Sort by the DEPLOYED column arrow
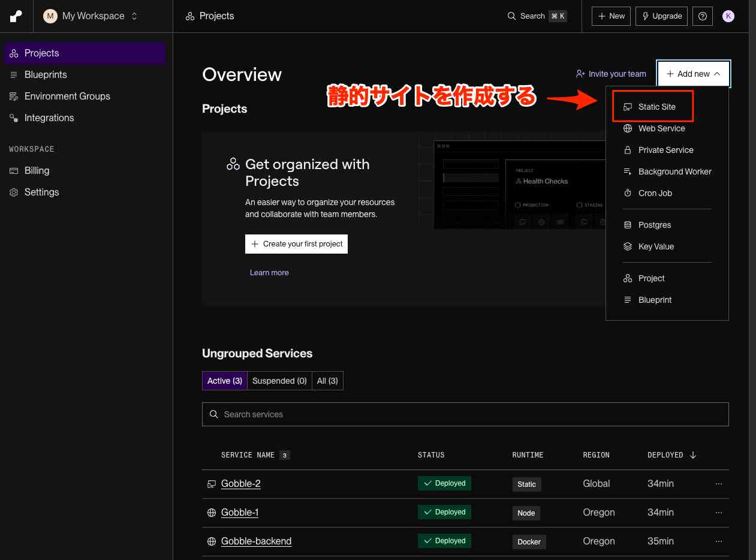Viewport: 756px width, 560px height. [693, 455]
